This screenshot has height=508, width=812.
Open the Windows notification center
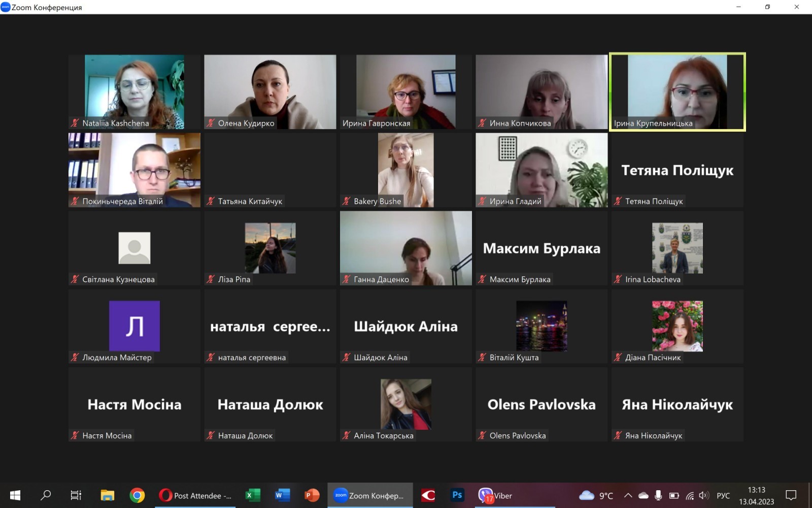(x=791, y=495)
